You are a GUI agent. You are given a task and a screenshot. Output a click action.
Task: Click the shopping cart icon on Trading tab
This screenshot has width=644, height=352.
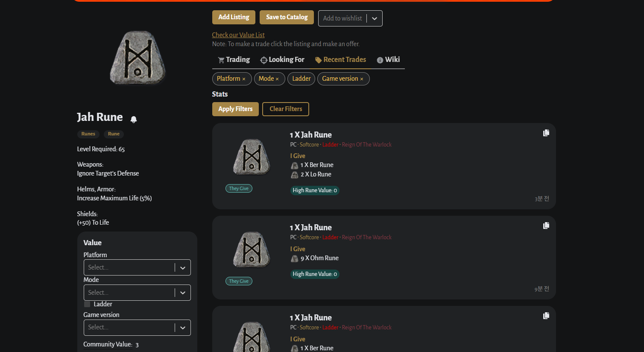tap(221, 60)
